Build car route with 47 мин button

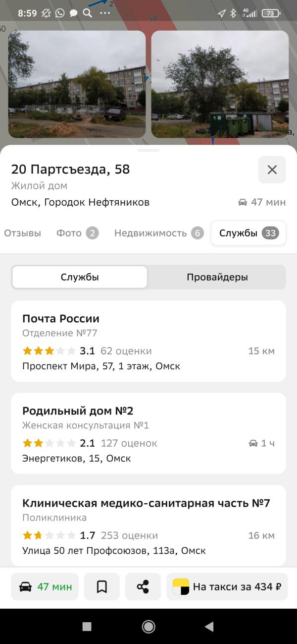point(45,587)
